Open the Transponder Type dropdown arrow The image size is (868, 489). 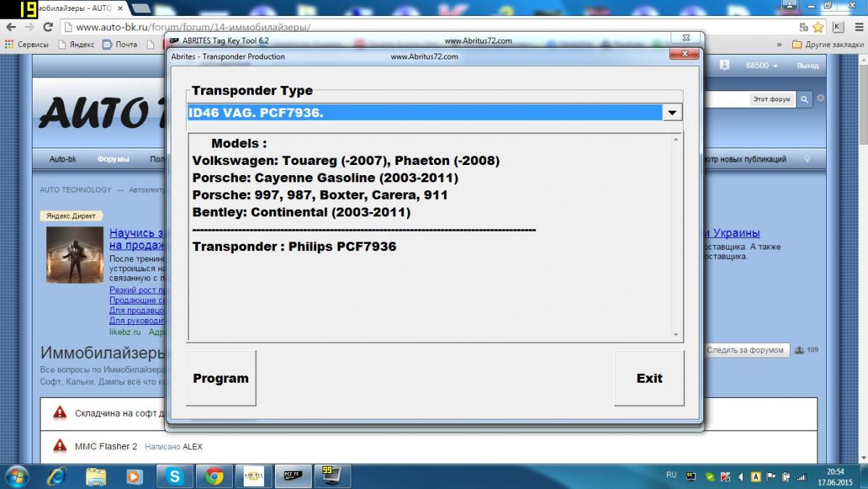pyautogui.click(x=673, y=113)
